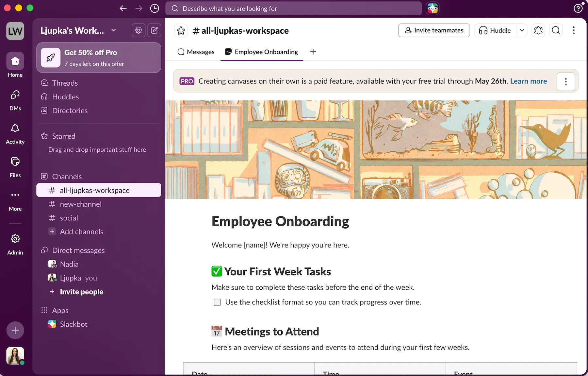
Task: Open PRO banner options menu
Action: coord(566,81)
